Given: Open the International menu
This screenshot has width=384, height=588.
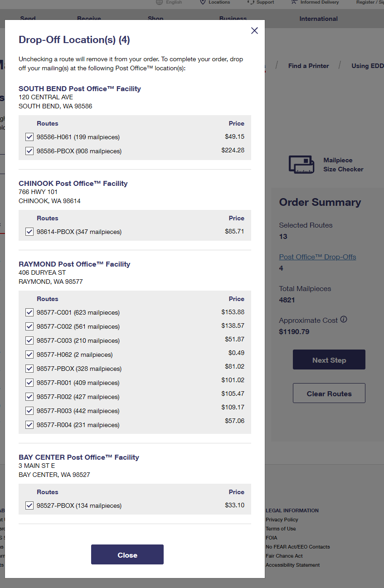Looking at the screenshot, I should 318,19.
